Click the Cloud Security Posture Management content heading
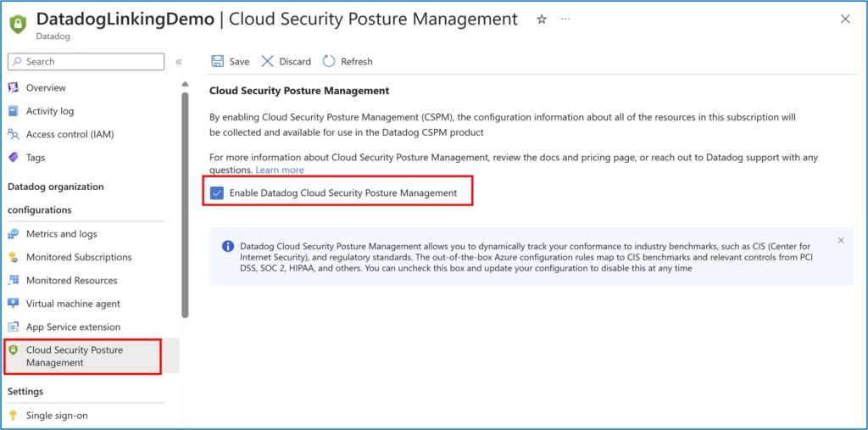 299,90
